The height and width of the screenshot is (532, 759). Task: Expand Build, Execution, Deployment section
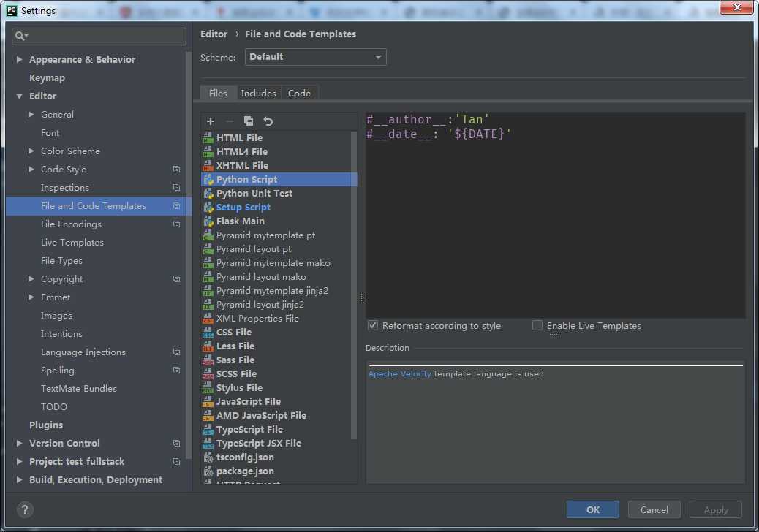pos(19,480)
